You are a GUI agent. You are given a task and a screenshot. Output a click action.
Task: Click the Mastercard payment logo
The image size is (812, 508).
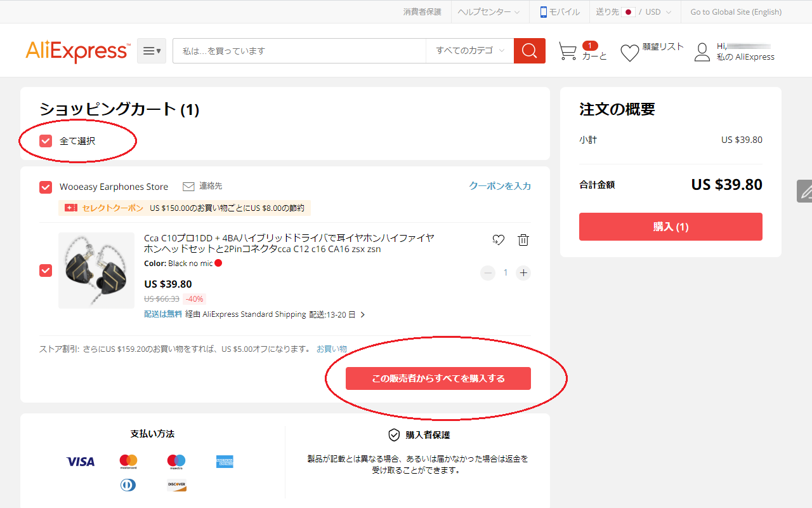(129, 462)
